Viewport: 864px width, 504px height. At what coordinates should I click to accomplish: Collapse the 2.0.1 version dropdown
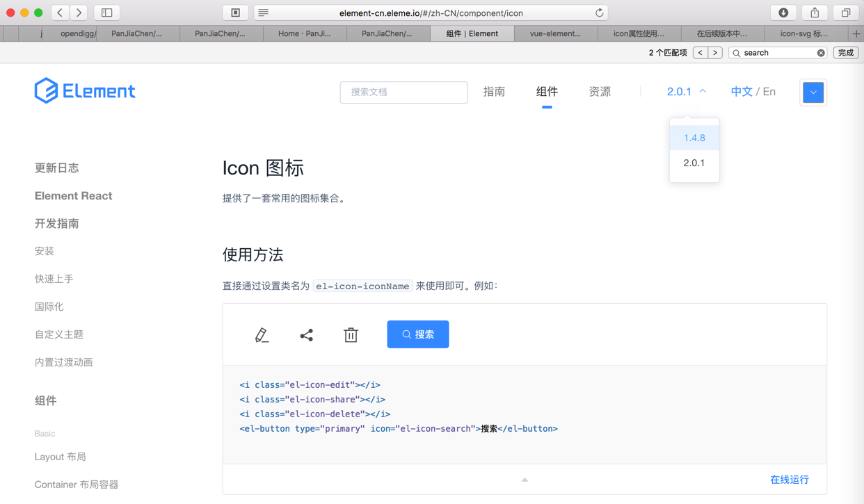(x=687, y=92)
